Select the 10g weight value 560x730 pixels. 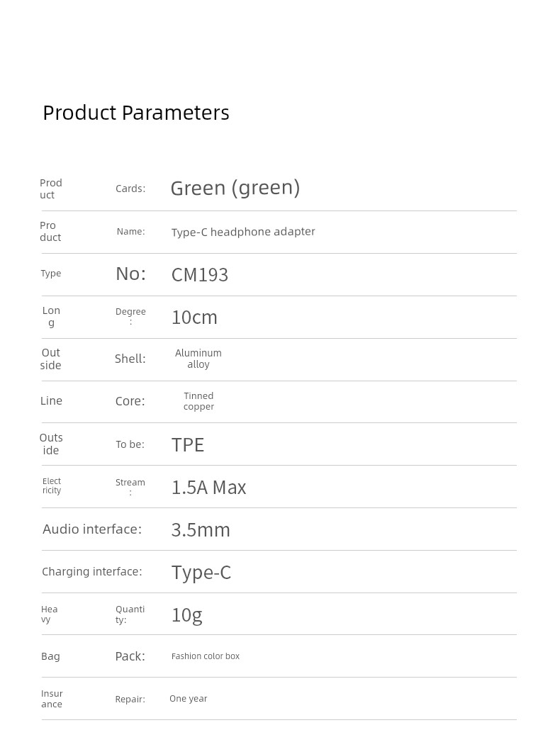tap(186, 615)
